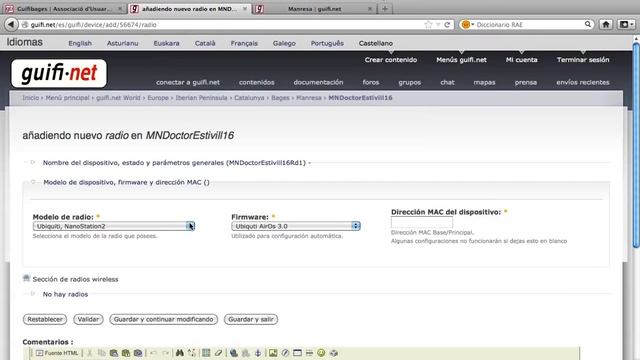
Task: Open the Mi cuenta menu
Action: (x=521, y=60)
